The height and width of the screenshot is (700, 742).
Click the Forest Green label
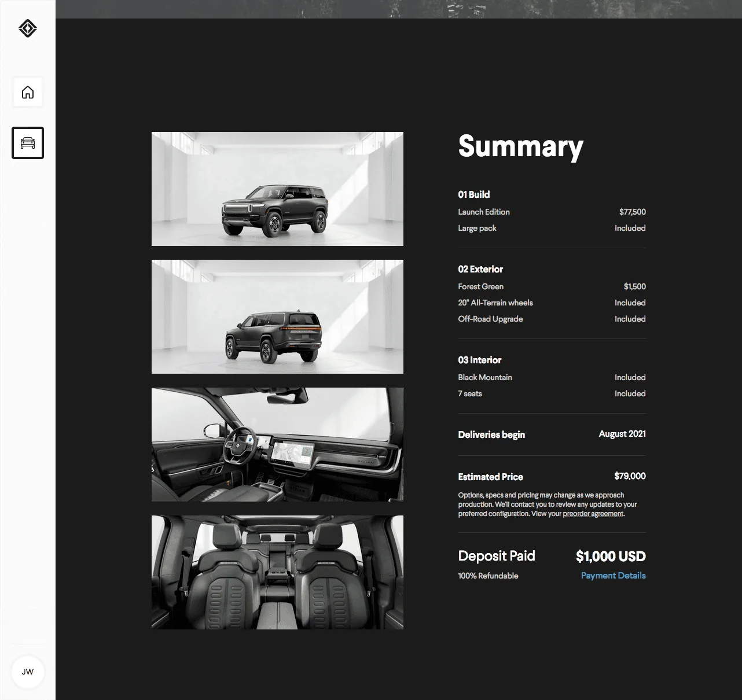tap(481, 286)
